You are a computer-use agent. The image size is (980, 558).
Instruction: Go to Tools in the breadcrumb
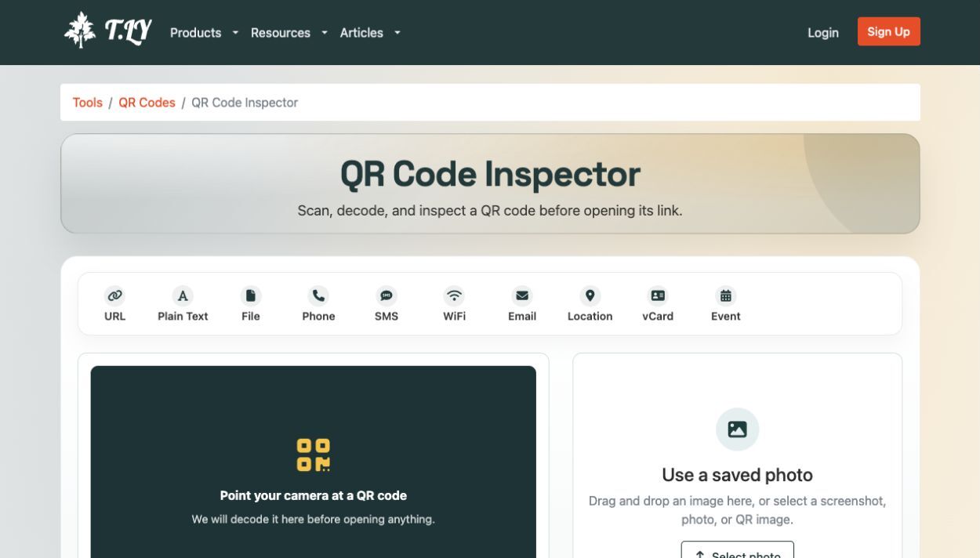[x=88, y=103]
